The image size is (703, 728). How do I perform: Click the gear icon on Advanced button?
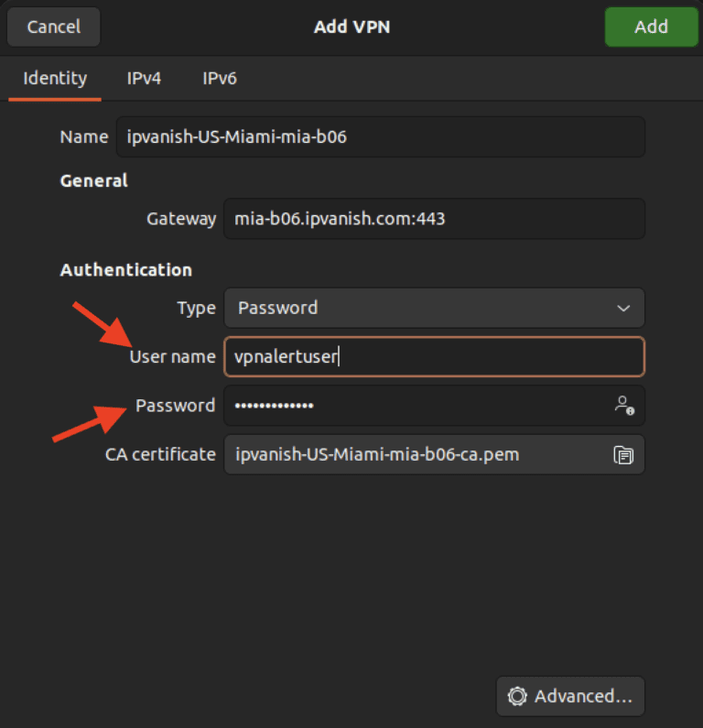tap(517, 697)
